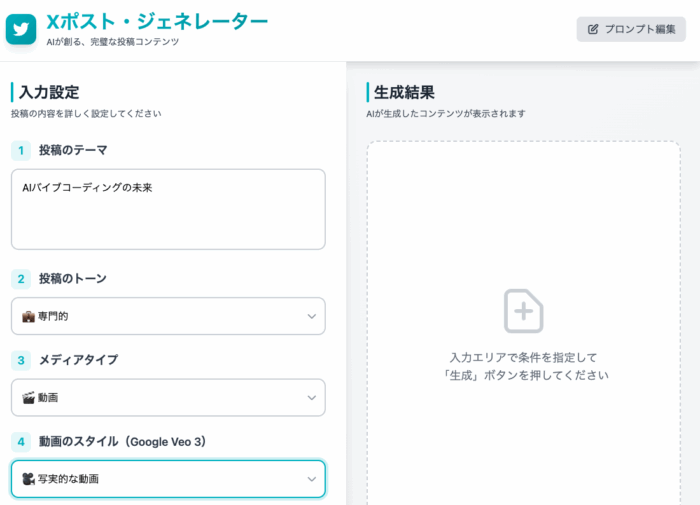Viewport: 700px width, 505px height.
Task: Click the Twitter bird logo icon
Action: [x=21, y=29]
